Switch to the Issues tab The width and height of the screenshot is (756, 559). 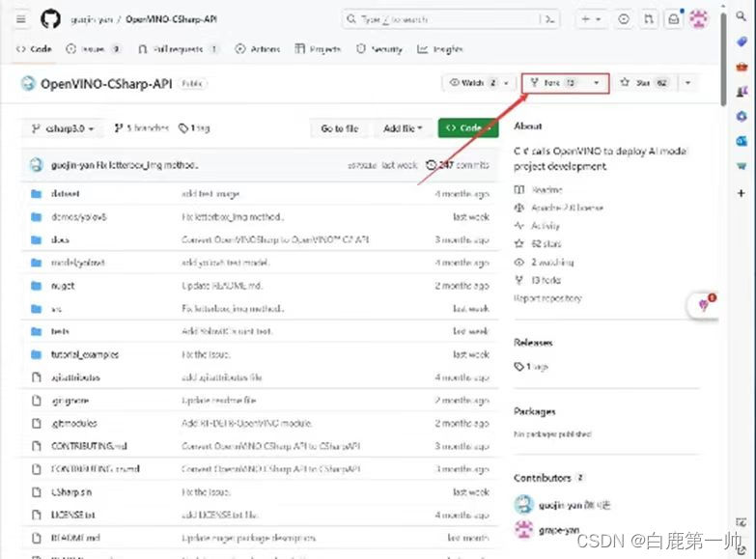click(93, 48)
